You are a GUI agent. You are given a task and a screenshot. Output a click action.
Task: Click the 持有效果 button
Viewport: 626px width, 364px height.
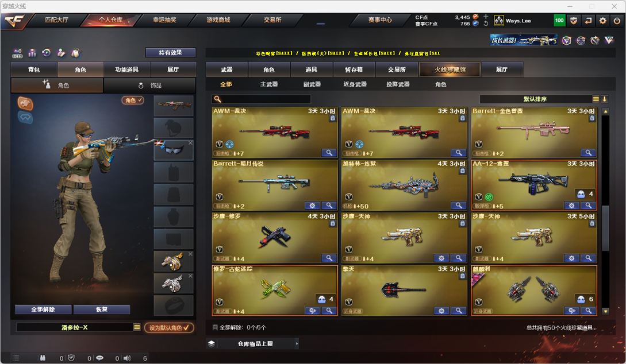(x=171, y=52)
